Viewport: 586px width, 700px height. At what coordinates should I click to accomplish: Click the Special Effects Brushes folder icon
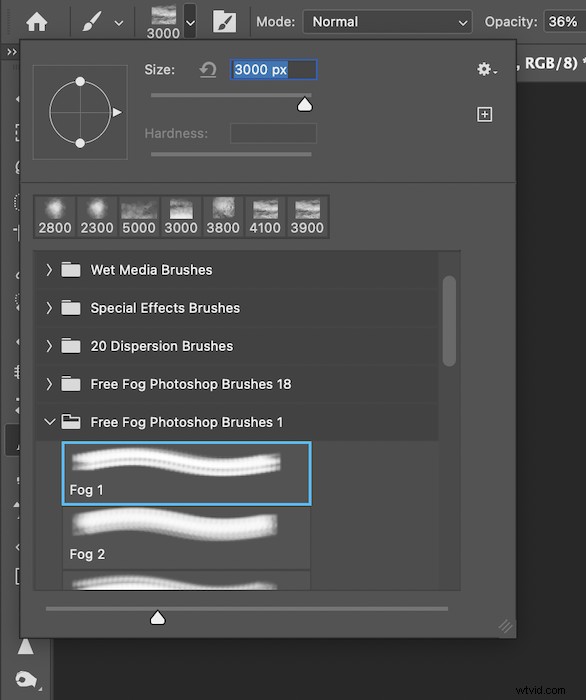point(71,308)
